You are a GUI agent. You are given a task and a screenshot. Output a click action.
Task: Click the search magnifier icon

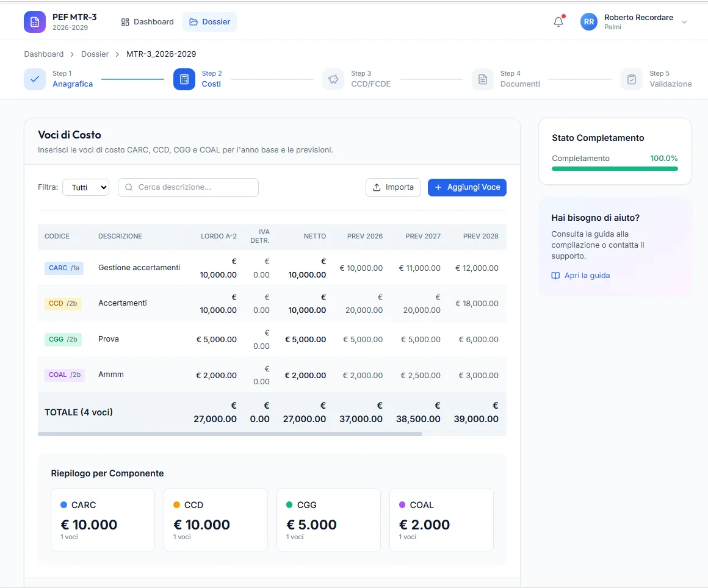[x=129, y=187]
